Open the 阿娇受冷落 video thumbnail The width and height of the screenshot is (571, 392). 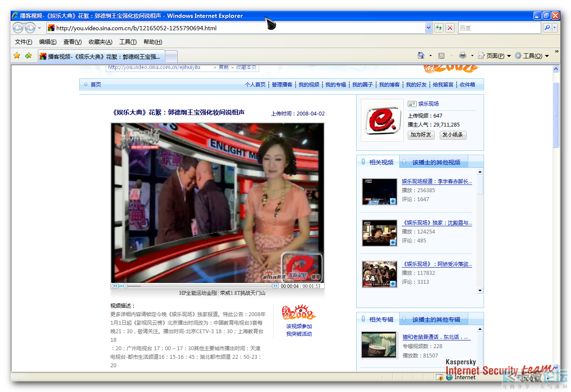tap(379, 274)
